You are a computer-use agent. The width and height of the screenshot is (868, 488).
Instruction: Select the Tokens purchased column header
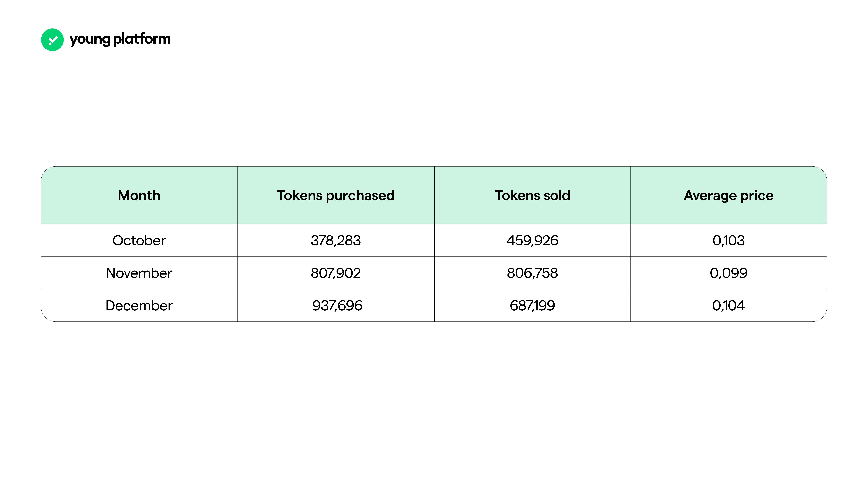[336, 195]
